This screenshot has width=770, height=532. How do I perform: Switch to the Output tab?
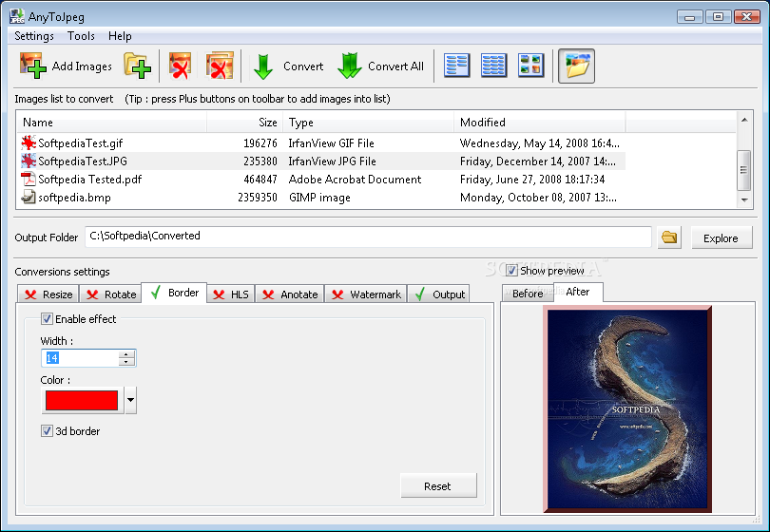(438, 294)
